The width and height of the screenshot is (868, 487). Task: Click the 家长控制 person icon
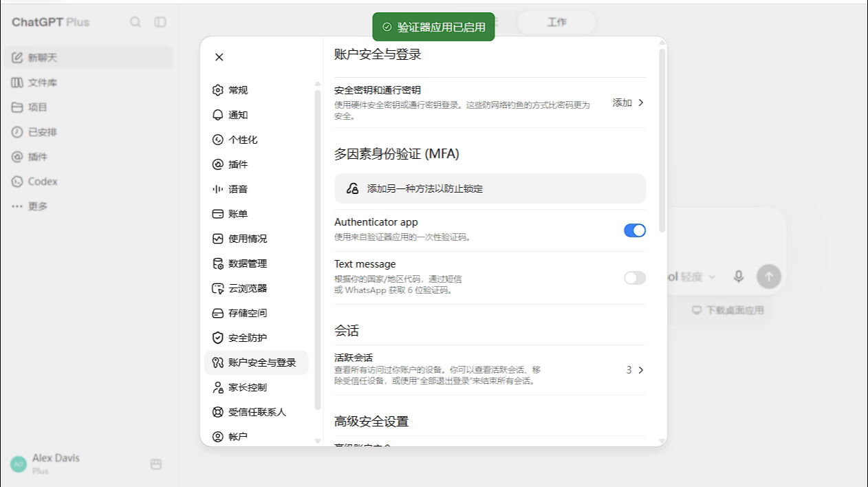[218, 387]
